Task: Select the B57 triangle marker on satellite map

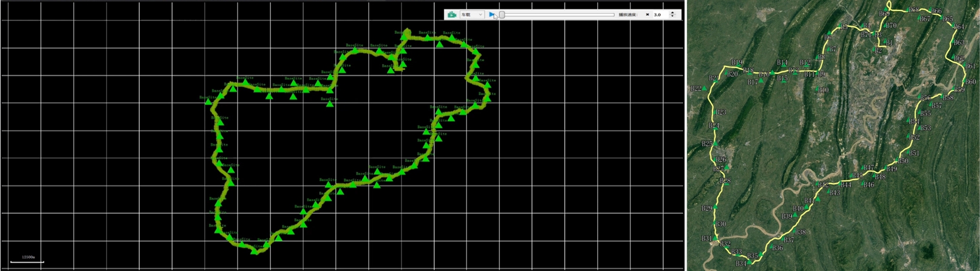Action: point(930,104)
